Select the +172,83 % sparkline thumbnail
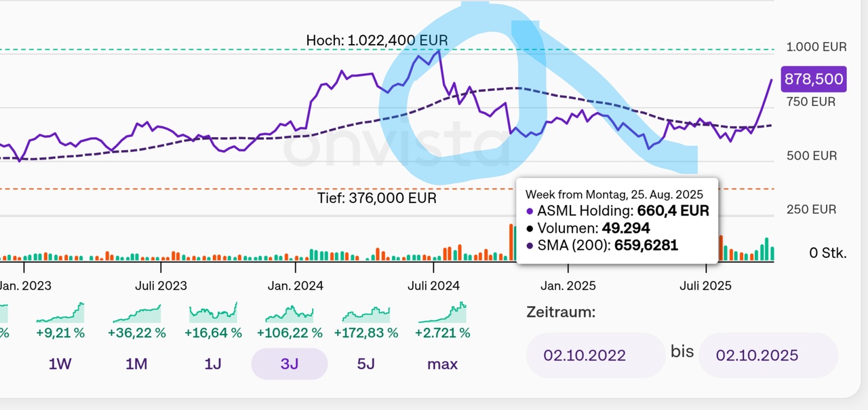The image size is (868, 410). click(366, 314)
